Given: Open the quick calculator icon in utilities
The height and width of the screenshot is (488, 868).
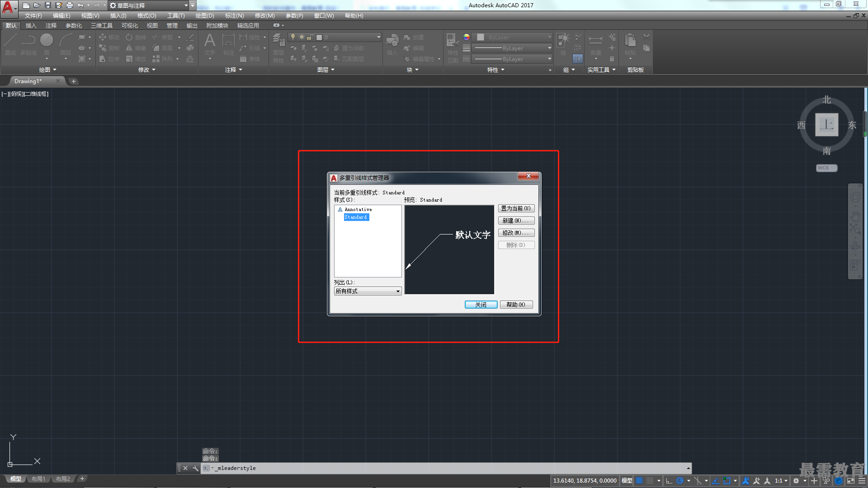Looking at the screenshot, I should (x=612, y=59).
